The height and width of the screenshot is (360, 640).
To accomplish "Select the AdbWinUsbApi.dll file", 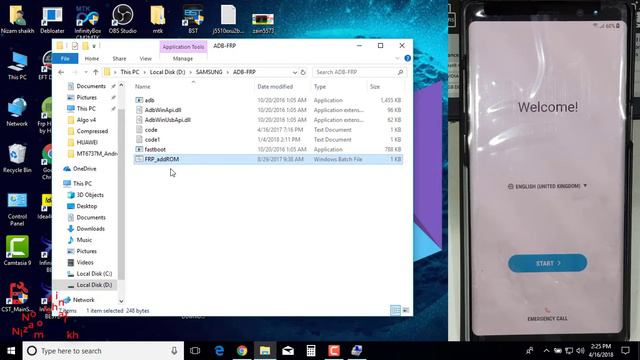I will (268, 120).
